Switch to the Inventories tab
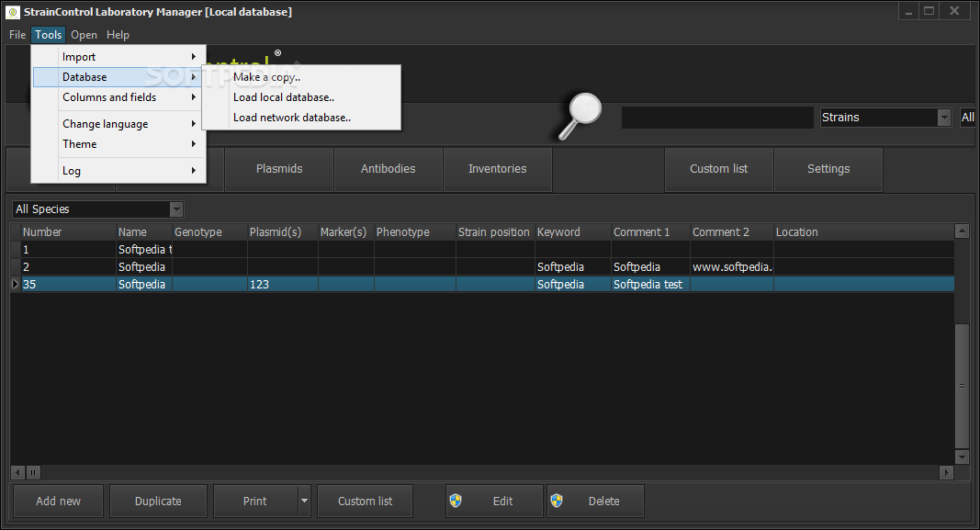 pos(498,169)
